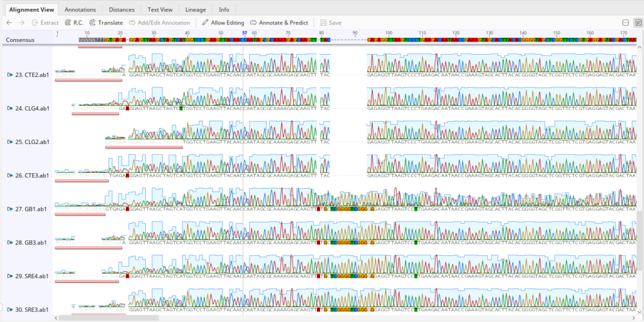Click position 100 on the sequence ruler
The image size is (644, 322).
389,33
